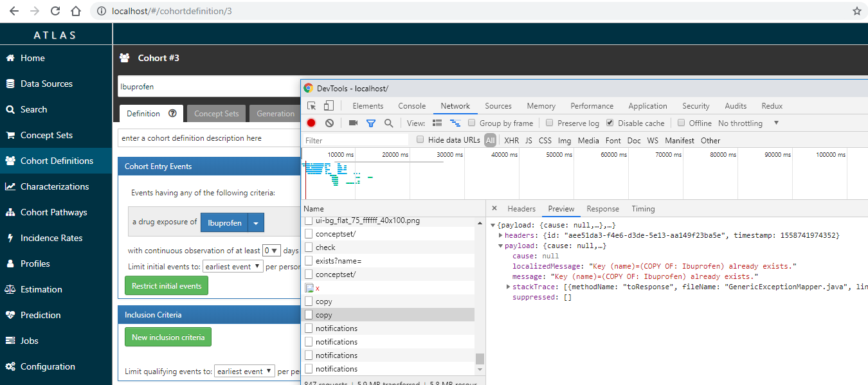Open Headers tab in request details

point(521,209)
